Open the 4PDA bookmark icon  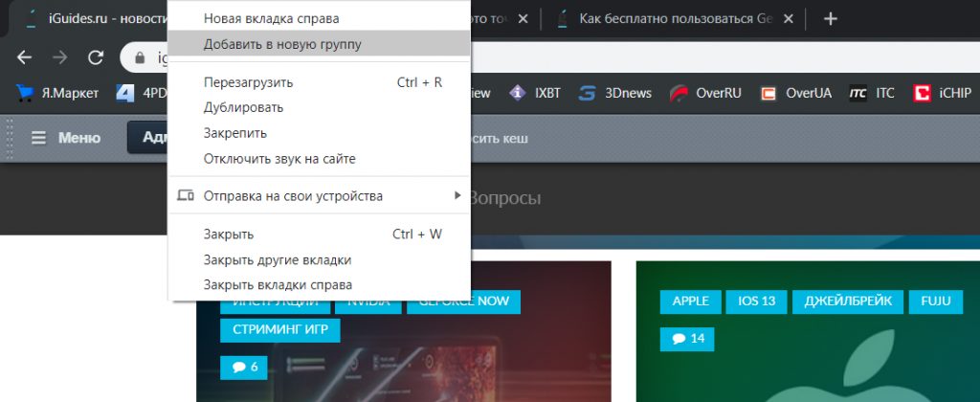[x=125, y=93]
